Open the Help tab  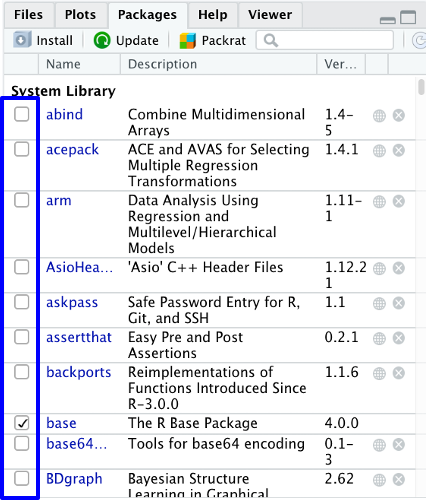[x=213, y=15]
